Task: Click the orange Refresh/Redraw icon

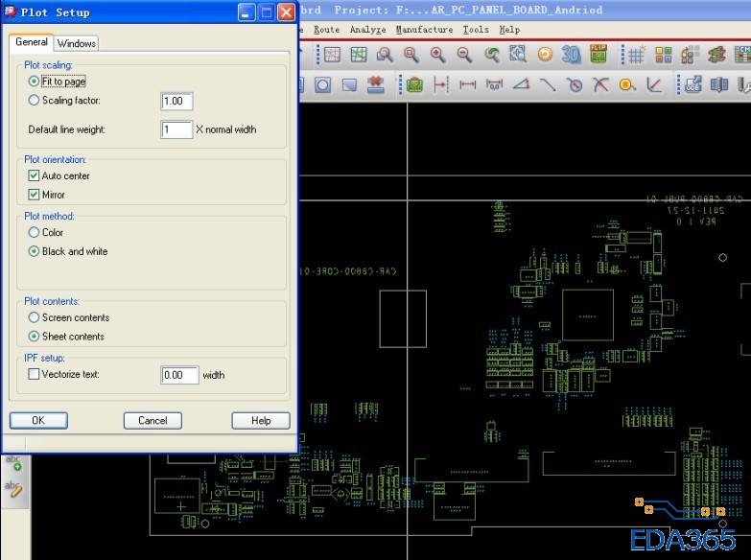Action: coord(545,55)
